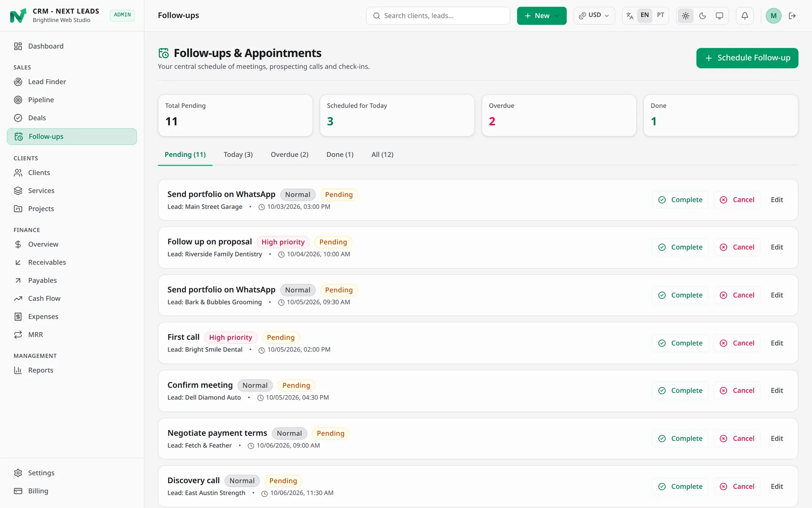Switch language to PT
The image size is (812, 508).
tap(661, 15)
